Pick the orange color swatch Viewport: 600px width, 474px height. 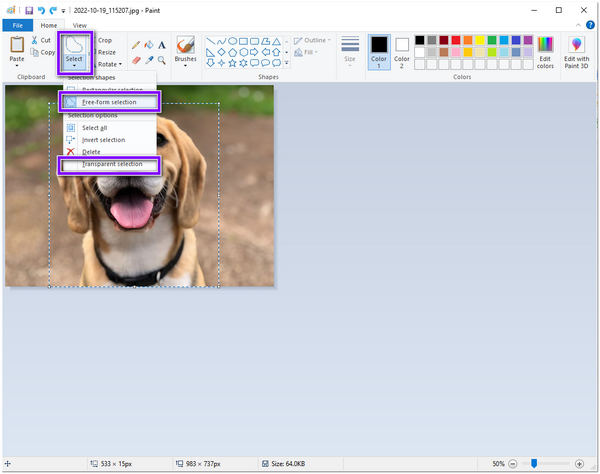coord(468,40)
